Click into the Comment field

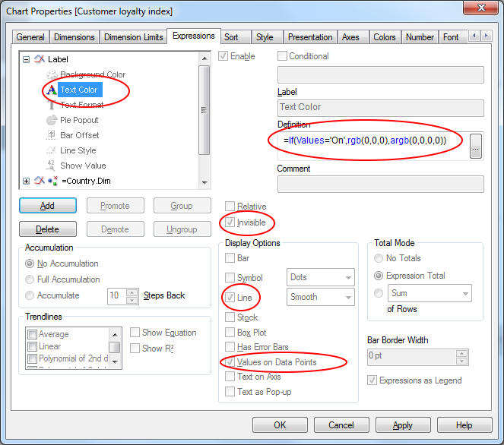[381, 184]
